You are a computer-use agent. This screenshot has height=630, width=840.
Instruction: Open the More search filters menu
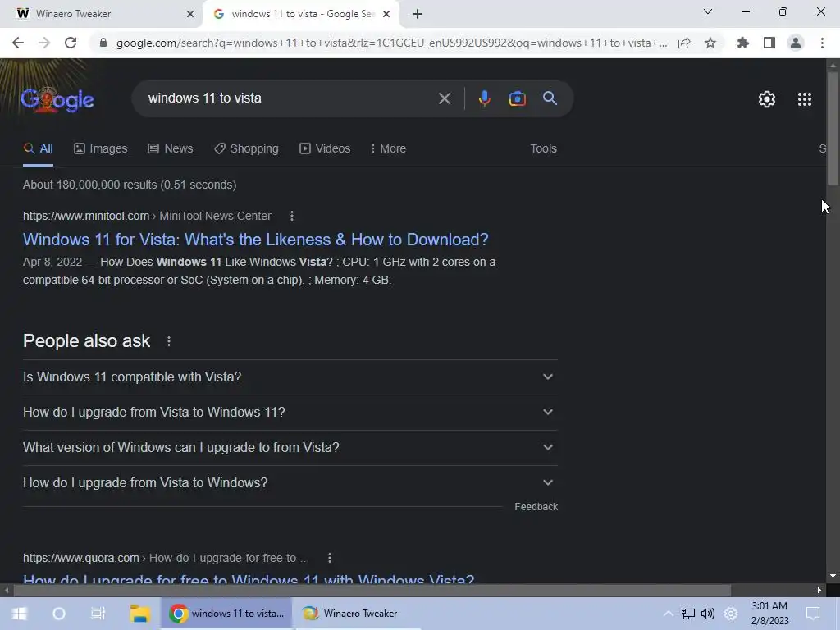[x=388, y=149]
